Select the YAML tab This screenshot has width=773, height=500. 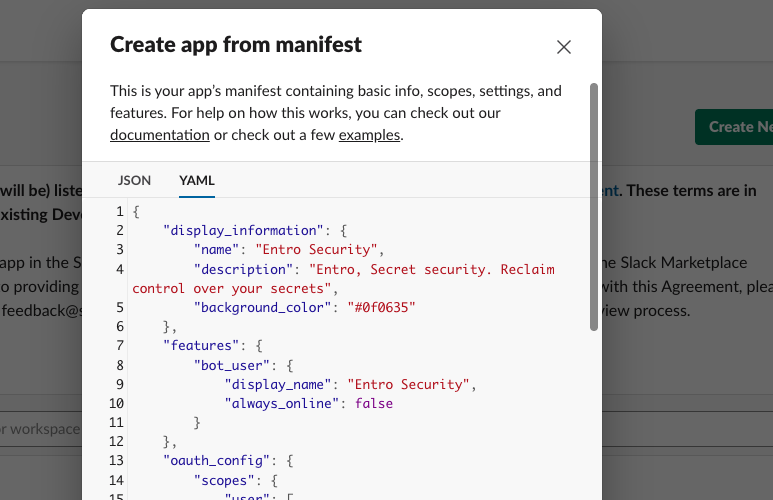coord(197,180)
